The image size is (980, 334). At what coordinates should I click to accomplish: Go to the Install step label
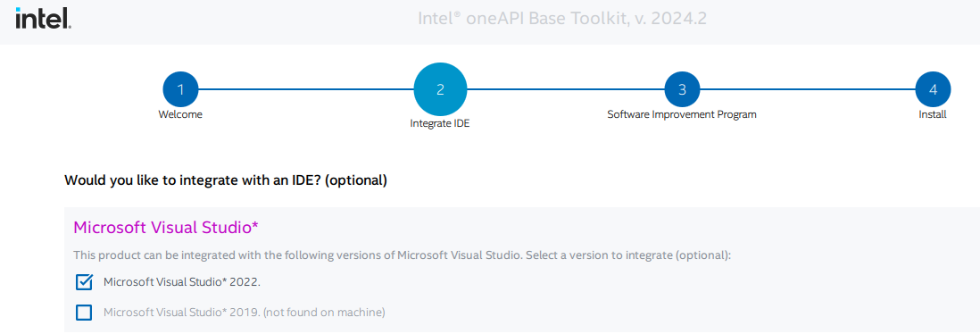pyautogui.click(x=933, y=115)
